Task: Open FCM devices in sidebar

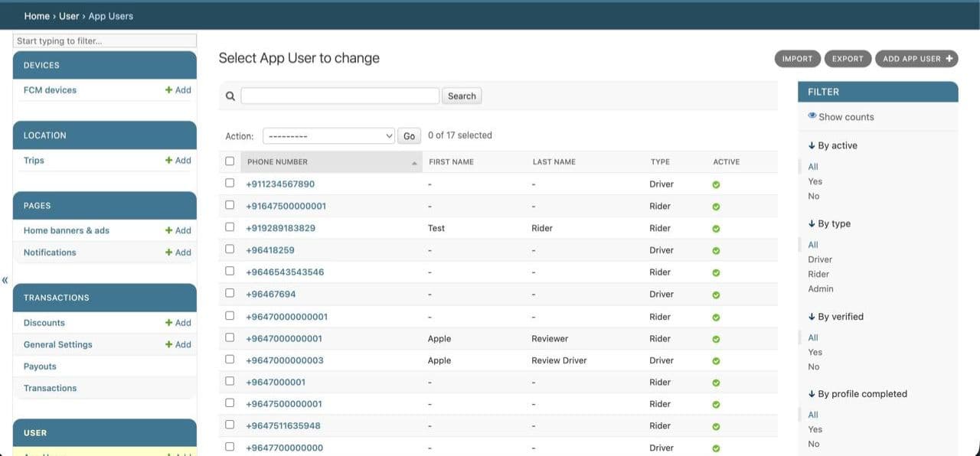Action: click(x=50, y=90)
